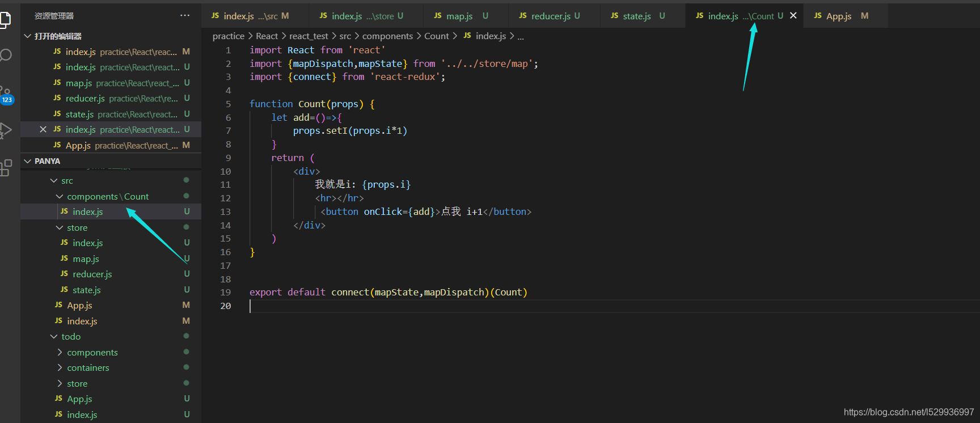Select index.js under components\Count folder
The width and height of the screenshot is (980, 423).
pos(111,212)
